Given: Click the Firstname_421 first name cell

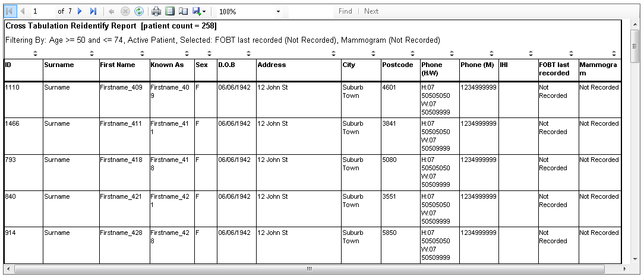Looking at the screenshot, I should point(124,209).
